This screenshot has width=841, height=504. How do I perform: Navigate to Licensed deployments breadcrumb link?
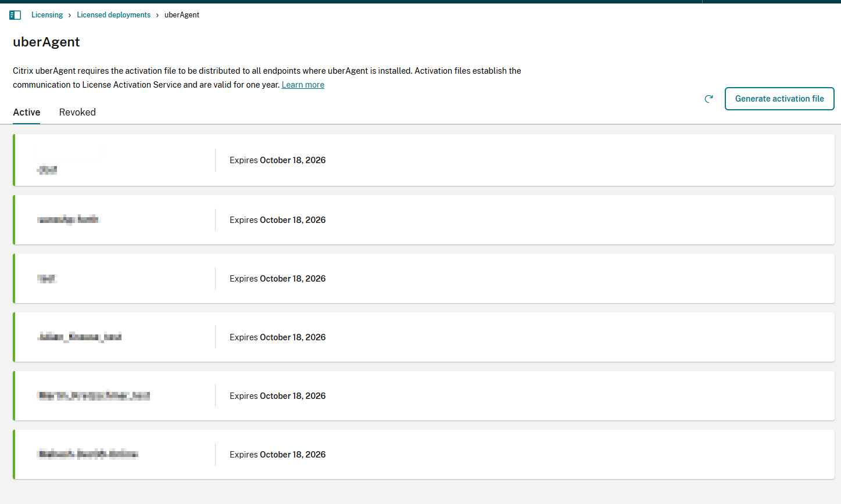point(113,15)
